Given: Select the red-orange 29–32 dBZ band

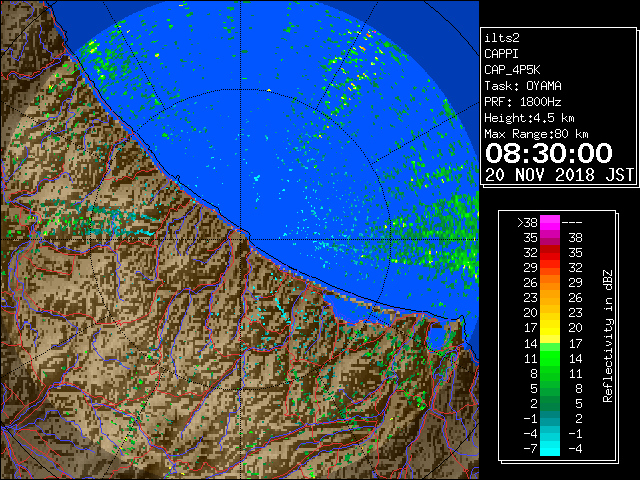Looking at the screenshot, I should coord(550,268).
